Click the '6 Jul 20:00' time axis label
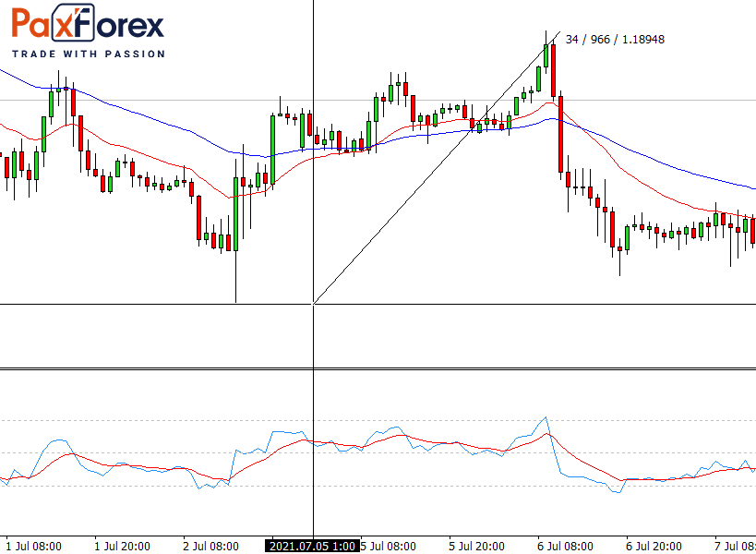This screenshot has width=756, height=554. pyautogui.click(x=654, y=546)
